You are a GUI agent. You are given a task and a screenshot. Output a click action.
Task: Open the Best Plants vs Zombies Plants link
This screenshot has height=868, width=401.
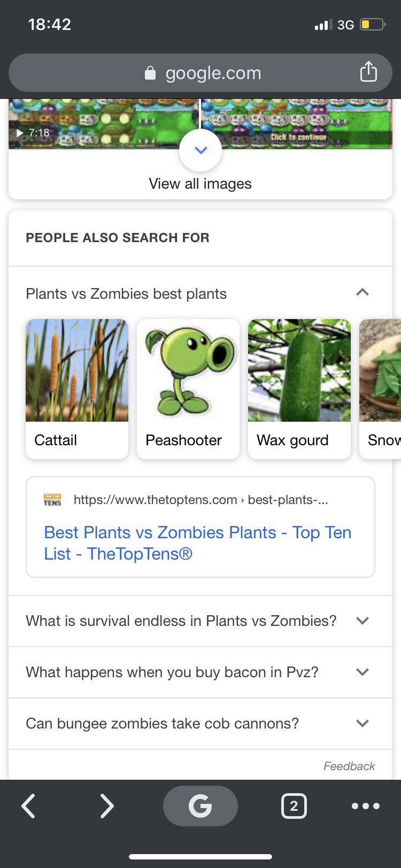[x=197, y=543]
